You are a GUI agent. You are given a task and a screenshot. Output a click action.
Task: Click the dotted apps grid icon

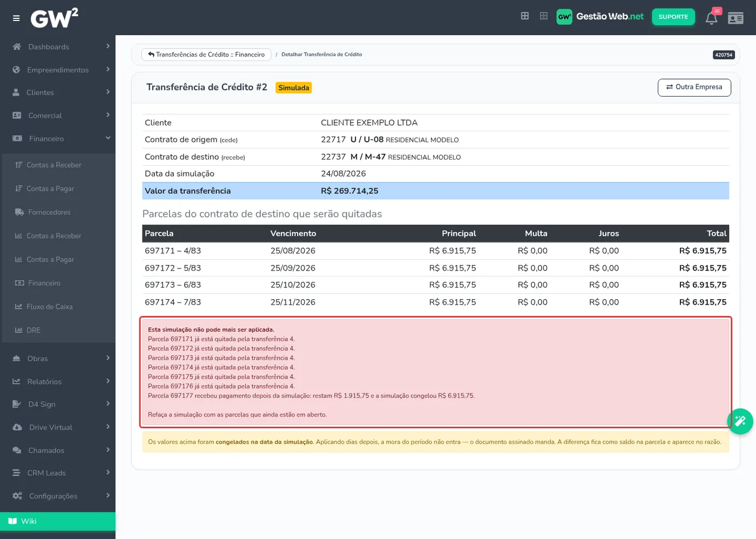click(544, 16)
